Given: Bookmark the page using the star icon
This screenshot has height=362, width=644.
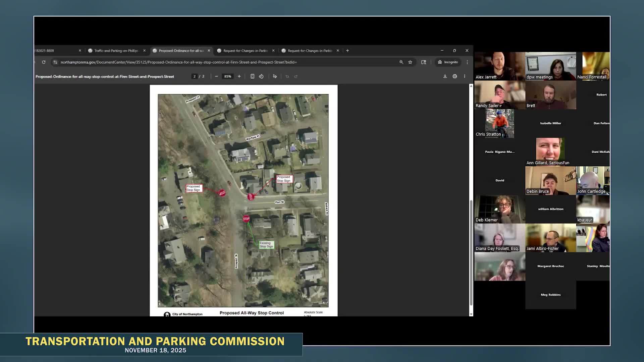Looking at the screenshot, I should [410, 62].
